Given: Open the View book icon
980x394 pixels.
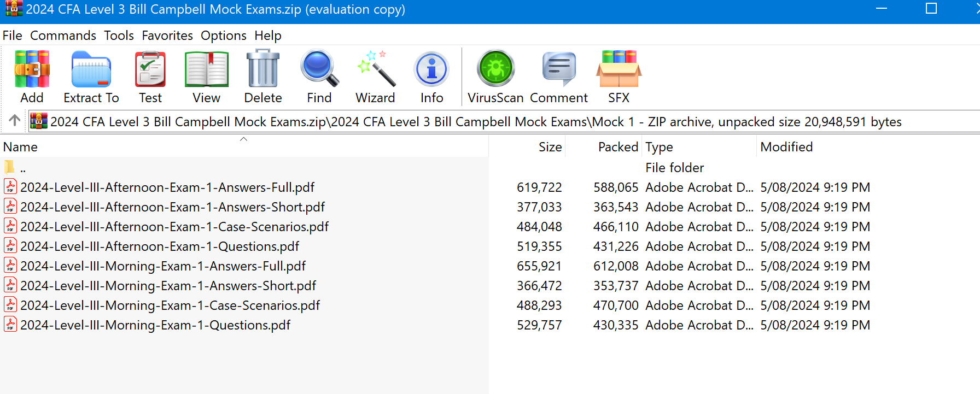Looking at the screenshot, I should pyautogui.click(x=206, y=70).
